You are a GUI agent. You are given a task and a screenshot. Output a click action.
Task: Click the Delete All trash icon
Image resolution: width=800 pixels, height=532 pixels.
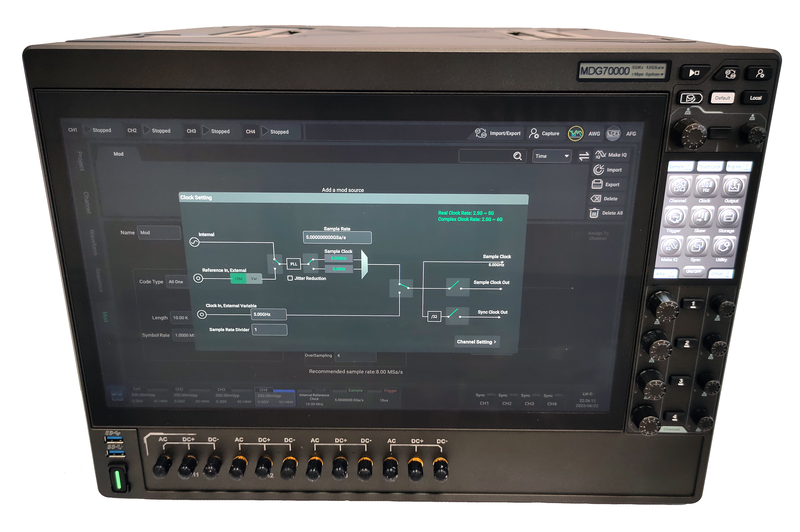coord(594,213)
